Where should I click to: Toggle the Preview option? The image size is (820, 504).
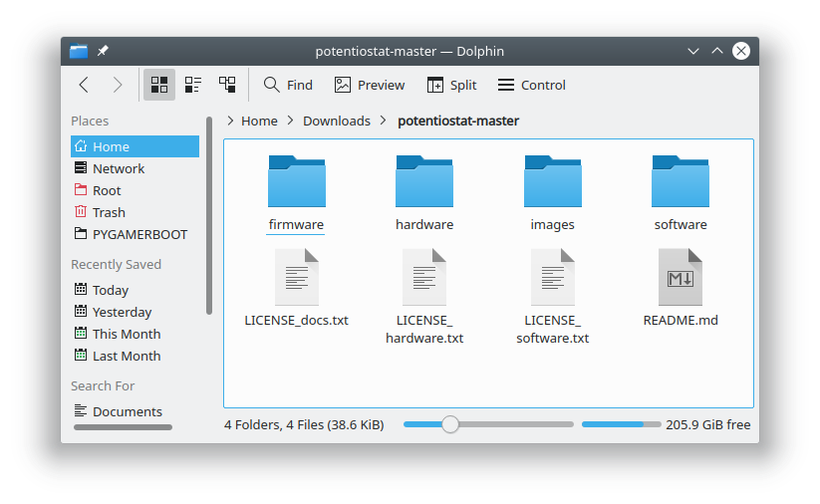pyautogui.click(x=370, y=85)
